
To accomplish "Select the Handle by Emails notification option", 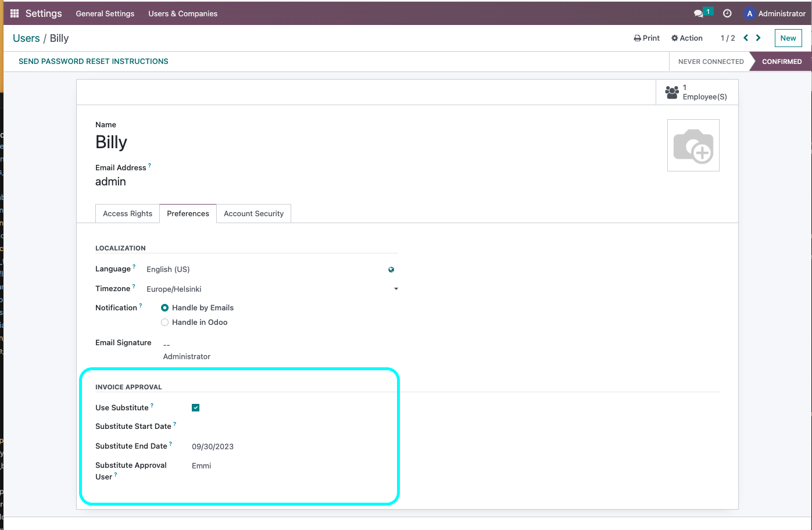I will pos(164,307).
